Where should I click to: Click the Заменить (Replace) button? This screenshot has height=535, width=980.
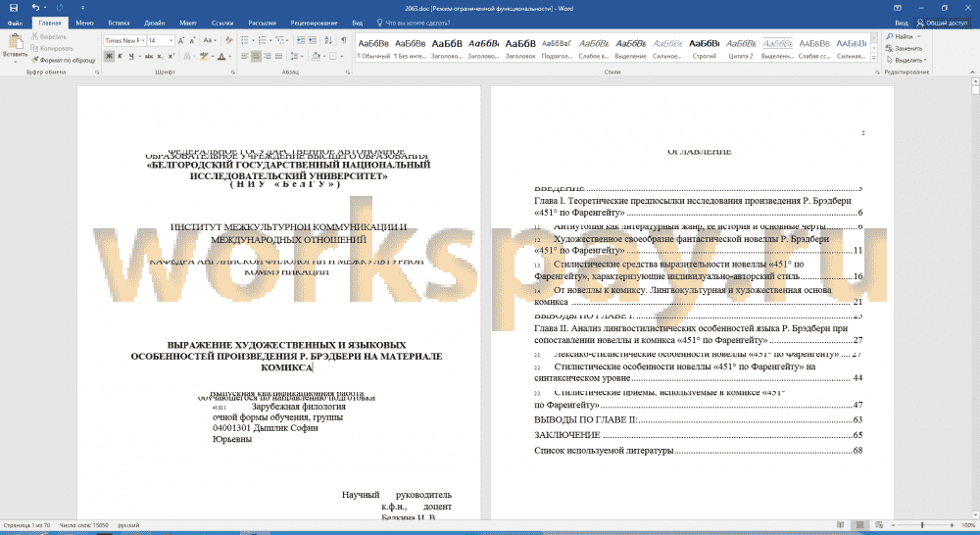point(904,48)
